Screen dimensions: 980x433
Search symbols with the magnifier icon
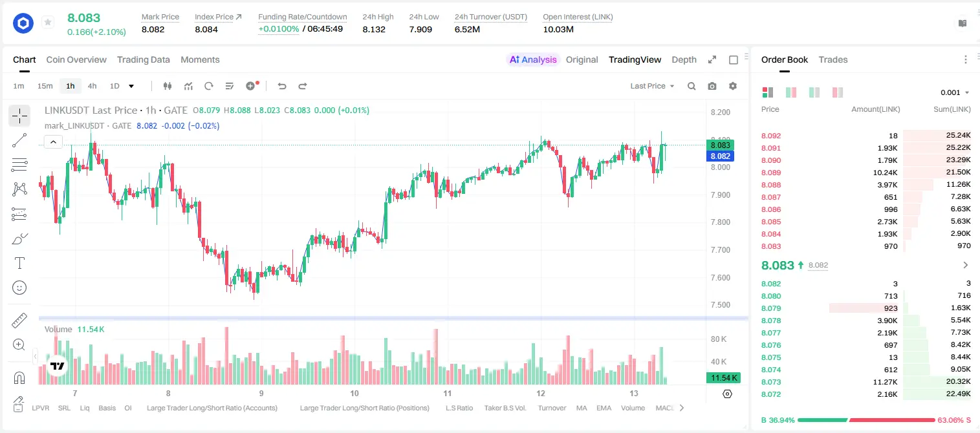coord(691,86)
